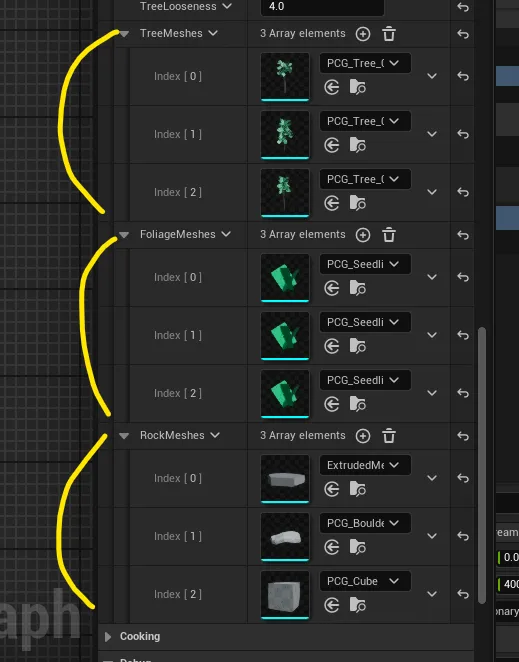This screenshot has height=662, width=519.
Task: Open TreeLooseness parameter options chevron
Action: coord(227,6)
